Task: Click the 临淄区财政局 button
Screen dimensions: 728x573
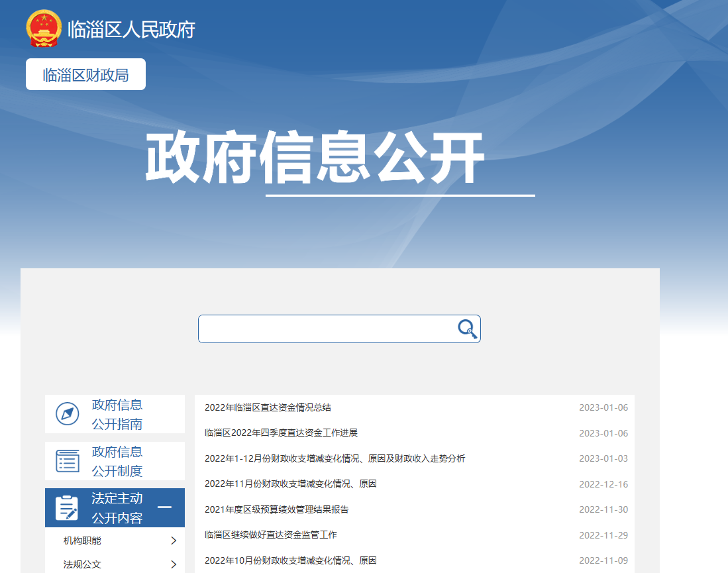Action: pyautogui.click(x=85, y=75)
